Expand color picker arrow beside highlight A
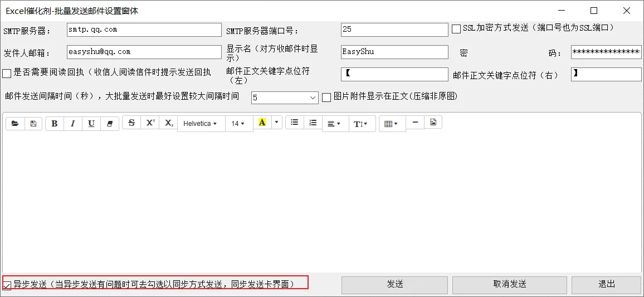Screen dimensions: 644x297 (x=277, y=122)
